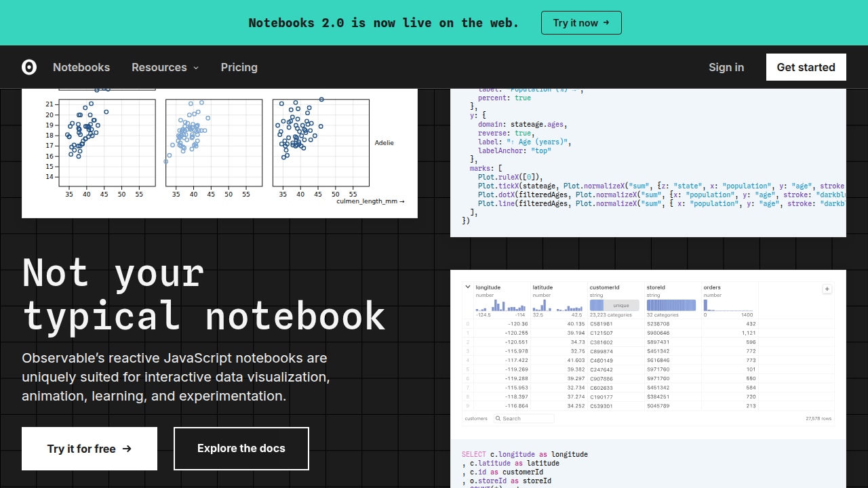Click the 'Plot.ruleX([0]),' code line
Image resolution: width=868 pixels, height=488 pixels.
[x=511, y=177]
